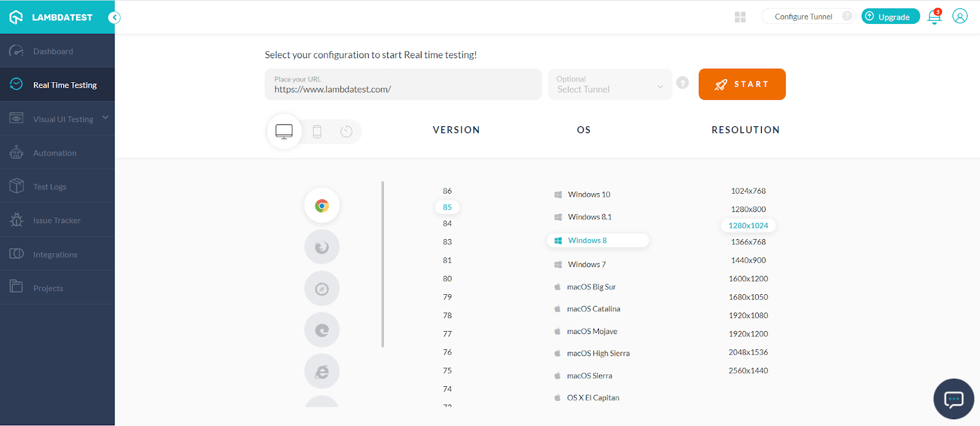Viewport: 980px width, 426px height.
Task: Switch to mobile device mode
Action: click(x=317, y=132)
